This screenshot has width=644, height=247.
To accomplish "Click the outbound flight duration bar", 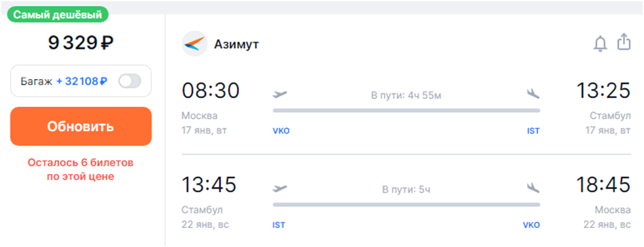I will click(x=406, y=111).
